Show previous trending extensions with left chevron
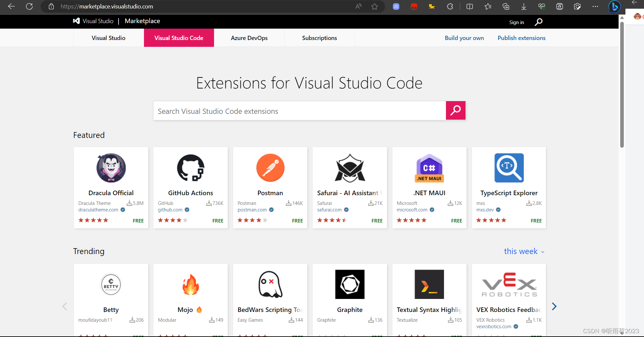Image resolution: width=644 pixels, height=337 pixels. (64, 306)
